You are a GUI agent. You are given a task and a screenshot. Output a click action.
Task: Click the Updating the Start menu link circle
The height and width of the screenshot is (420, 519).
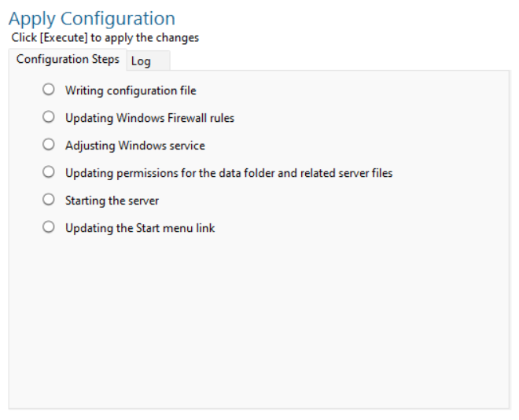tap(49, 227)
